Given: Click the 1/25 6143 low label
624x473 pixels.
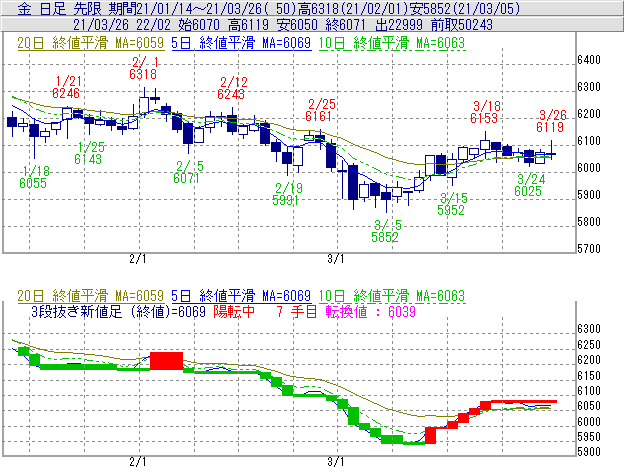Looking at the screenshot, I should click(89, 153).
